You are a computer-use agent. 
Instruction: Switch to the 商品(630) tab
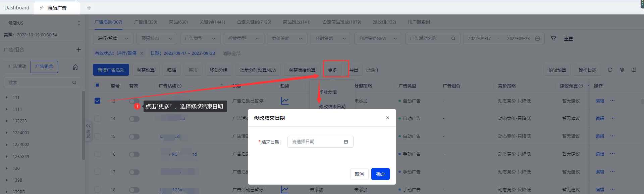178,22
